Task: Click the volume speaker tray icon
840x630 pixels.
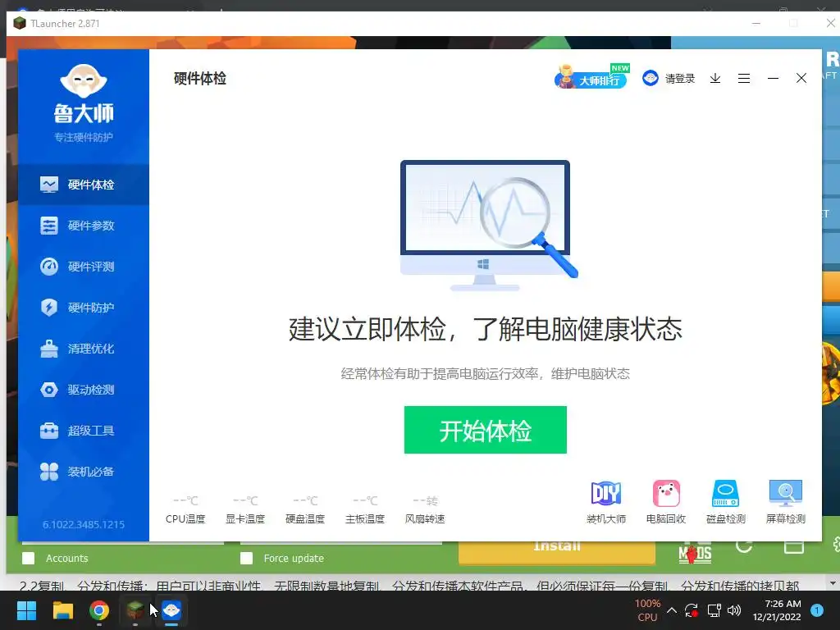Action: (734, 610)
